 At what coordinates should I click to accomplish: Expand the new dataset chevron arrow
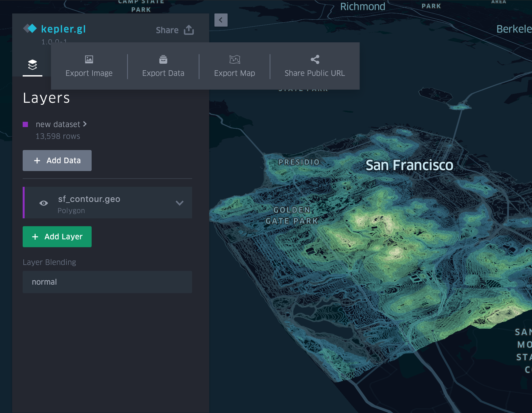click(x=85, y=124)
